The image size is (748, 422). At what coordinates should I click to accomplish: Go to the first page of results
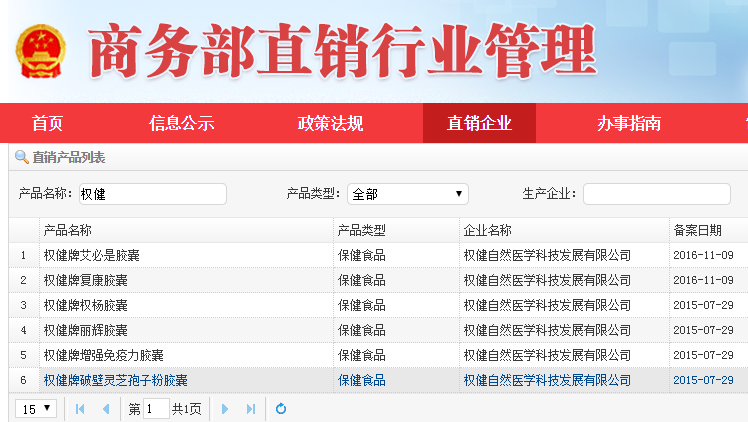point(80,409)
